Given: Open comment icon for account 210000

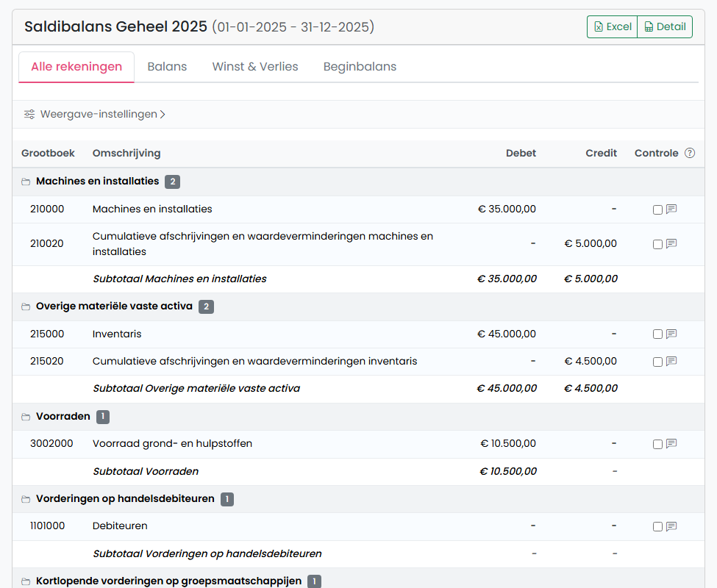Looking at the screenshot, I should [671, 209].
